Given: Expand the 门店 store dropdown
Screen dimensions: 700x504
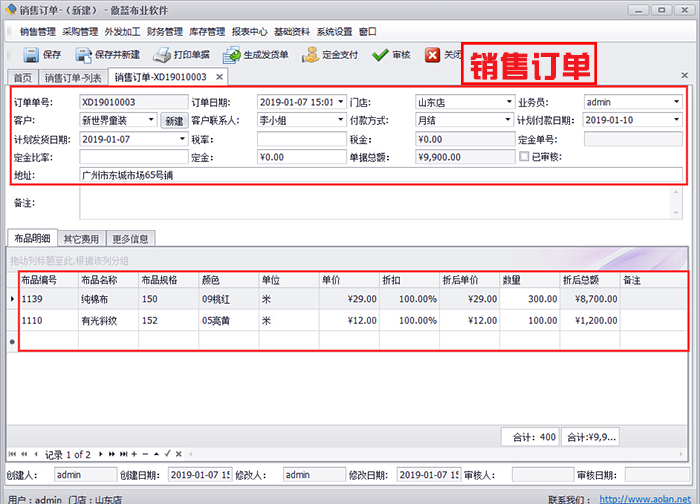Looking at the screenshot, I should click(509, 101).
